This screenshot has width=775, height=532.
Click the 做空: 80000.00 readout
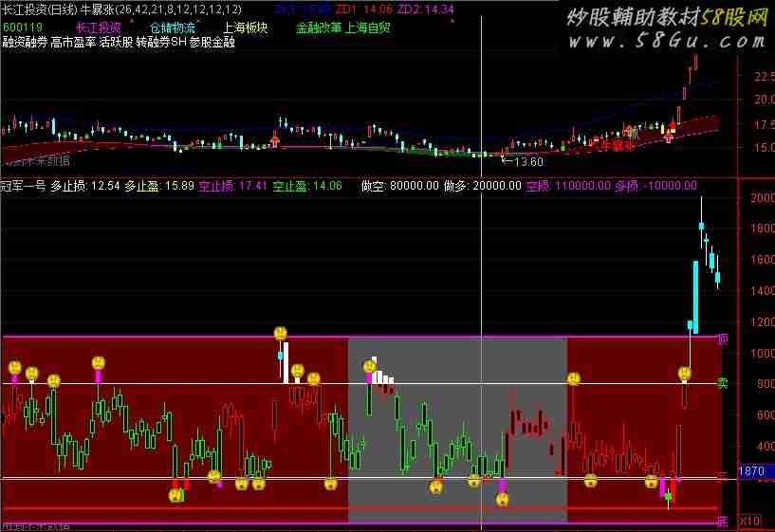point(400,186)
